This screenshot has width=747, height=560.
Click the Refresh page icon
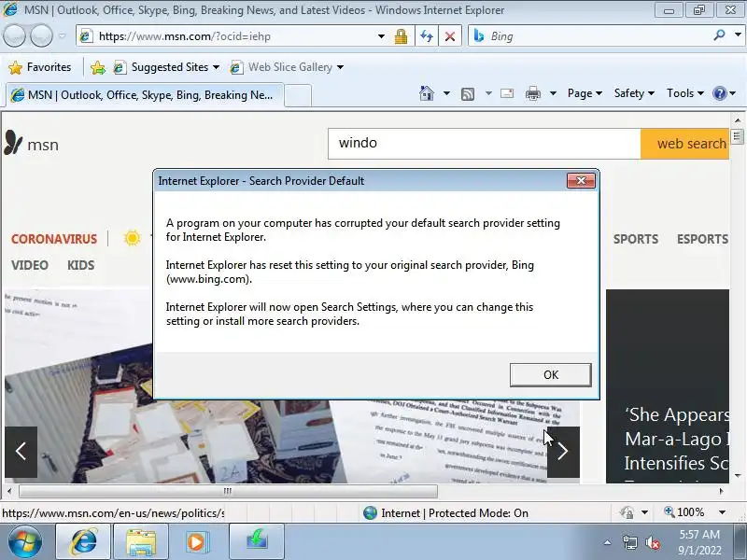(427, 36)
